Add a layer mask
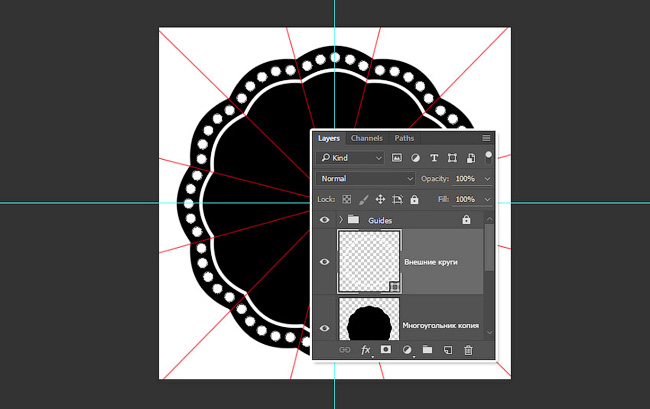Image resolution: width=650 pixels, height=409 pixels. 386,349
